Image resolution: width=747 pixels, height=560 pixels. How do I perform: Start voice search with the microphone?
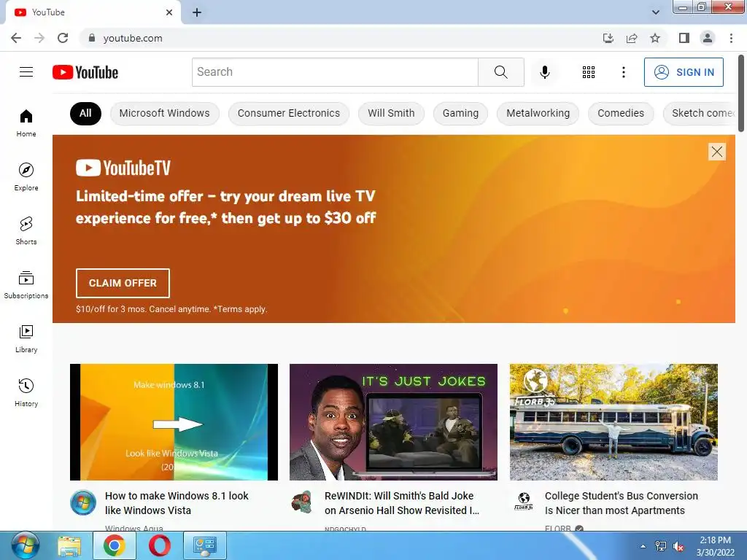click(x=544, y=72)
